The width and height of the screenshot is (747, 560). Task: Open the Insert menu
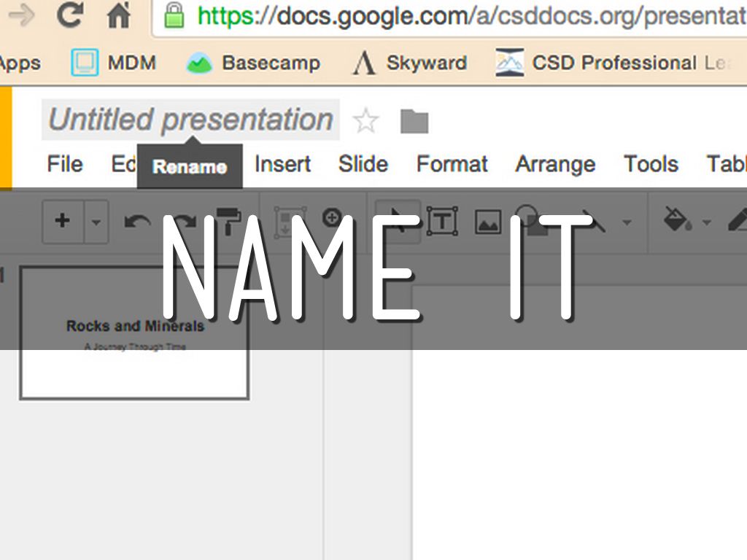[x=282, y=164]
